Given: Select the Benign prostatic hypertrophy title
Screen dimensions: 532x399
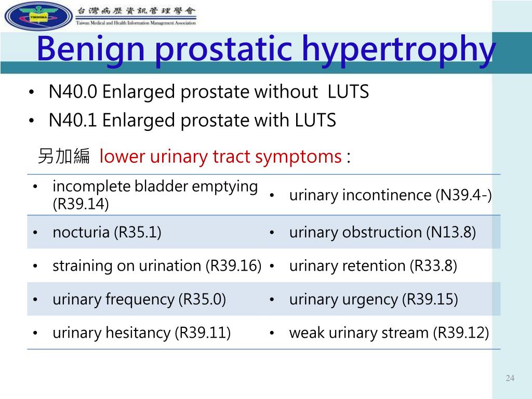Looking at the screenshot, I should (267, 50).
